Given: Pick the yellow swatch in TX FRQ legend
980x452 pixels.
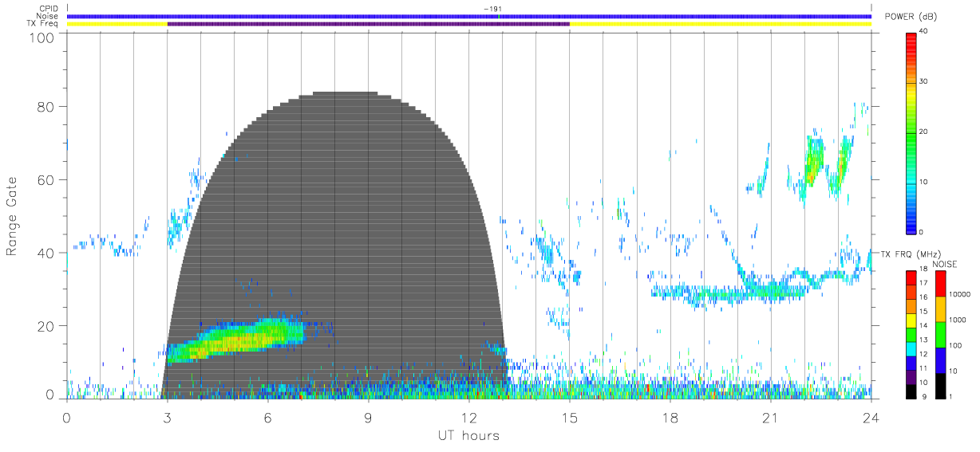Looking at the screenshot, I should (x=911, y=319).
